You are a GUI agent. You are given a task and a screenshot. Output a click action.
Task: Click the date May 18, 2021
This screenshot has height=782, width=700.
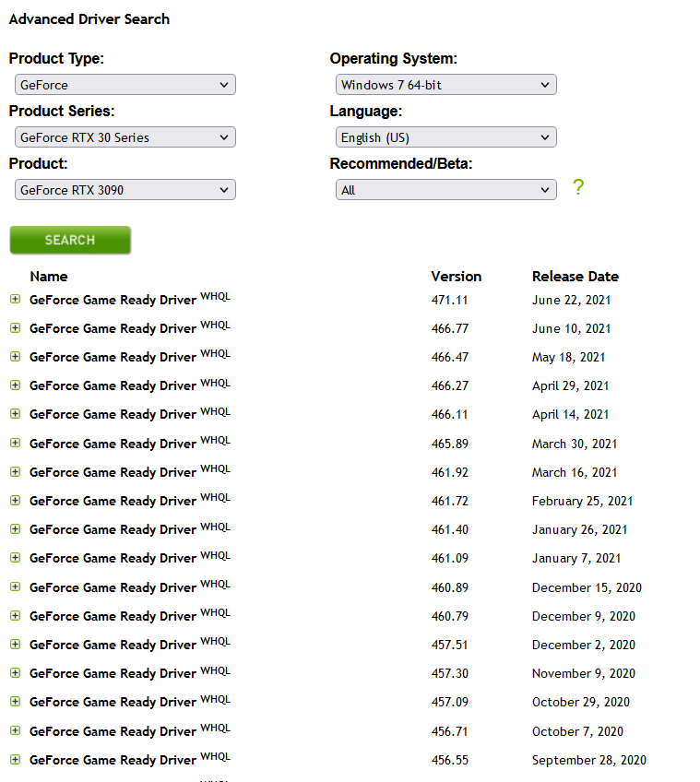coord(568,357)
